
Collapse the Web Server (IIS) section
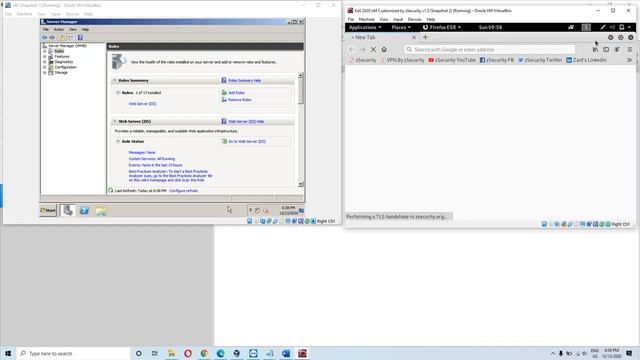(x=115, y=121)
